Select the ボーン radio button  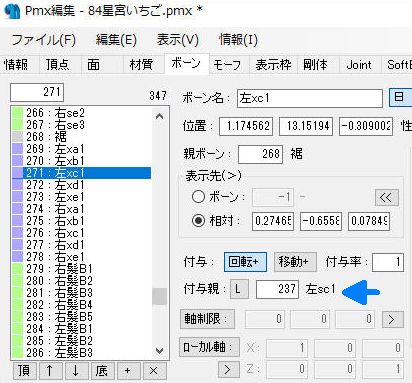click(198, 197)
